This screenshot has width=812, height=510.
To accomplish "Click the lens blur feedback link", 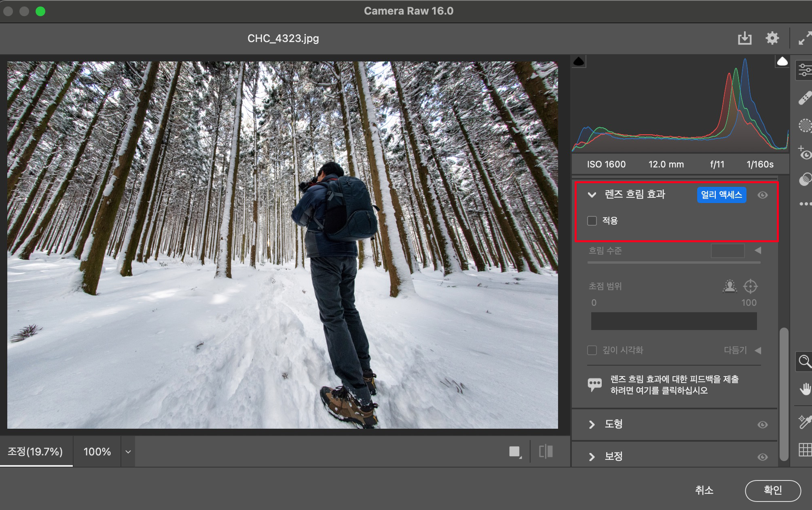I will tap(674, 385).
